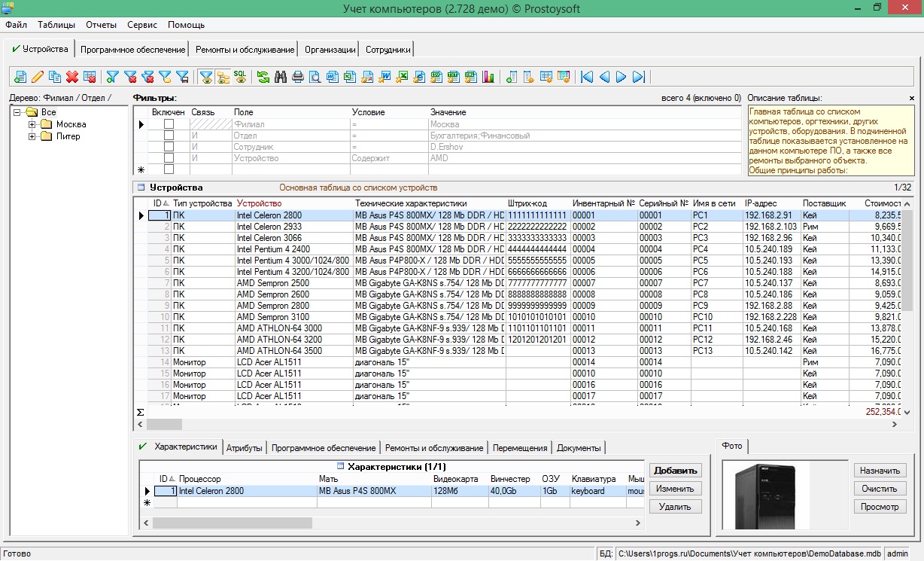Open the Документы sub-tab
The height and width of the screenshot is (561, 924).
(579, 447)
